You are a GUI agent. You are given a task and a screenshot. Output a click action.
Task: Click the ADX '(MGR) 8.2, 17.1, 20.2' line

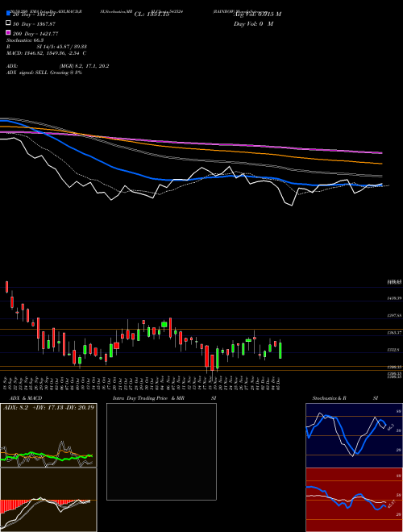click(x=84, y=66)
